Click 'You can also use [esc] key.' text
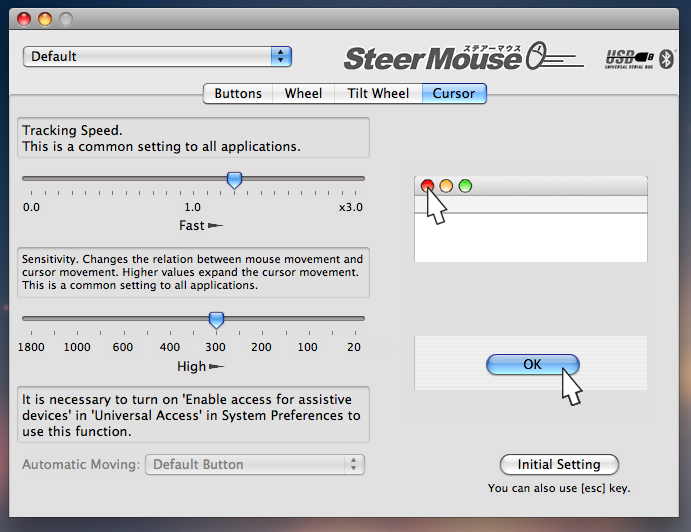Image resolution: width=691 pixels, height=532 pixels. pos(559,488)
